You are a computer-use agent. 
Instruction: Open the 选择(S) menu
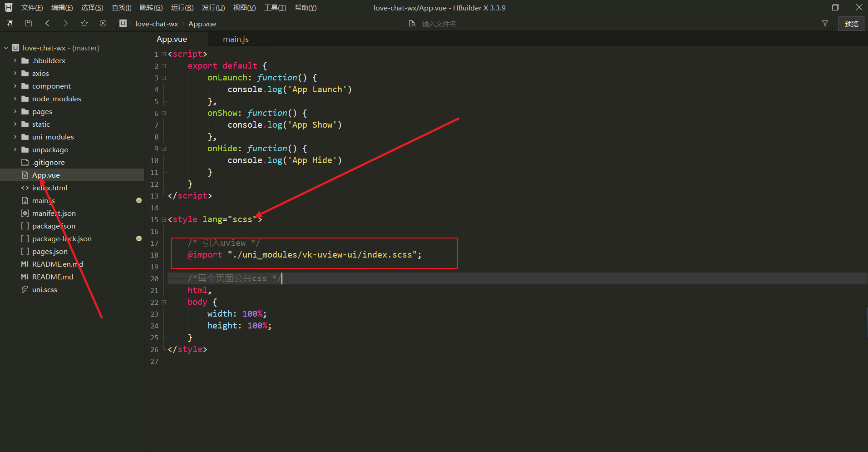tap(92, 8)
